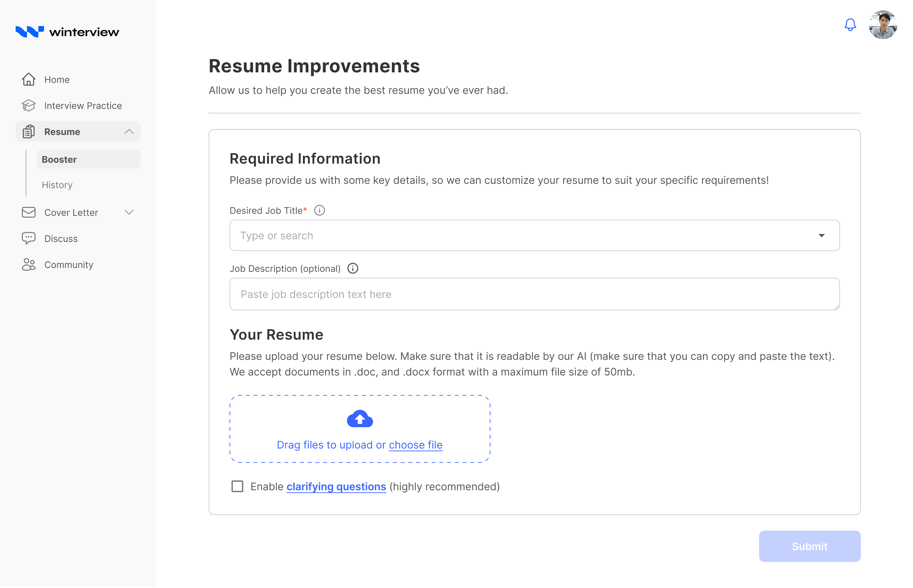Go to Resume History
The width and height of the screenshot is (913, 588).
click(x=57, y=185)
